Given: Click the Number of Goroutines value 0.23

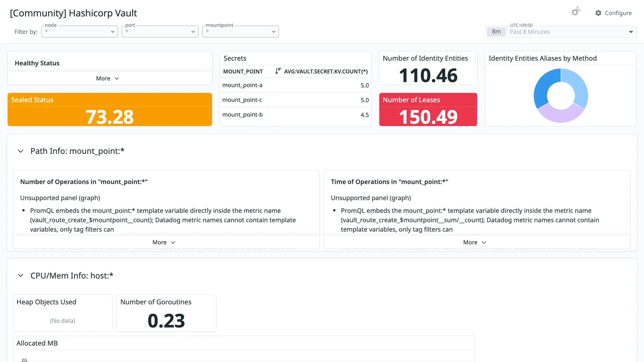Looking at the screenshot, I should click(x=166, y=321).
